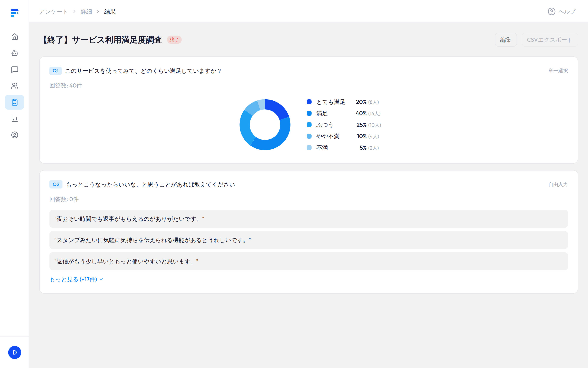Click the response about 夜おそい時間
588x368 pixels.
(308, 219)
